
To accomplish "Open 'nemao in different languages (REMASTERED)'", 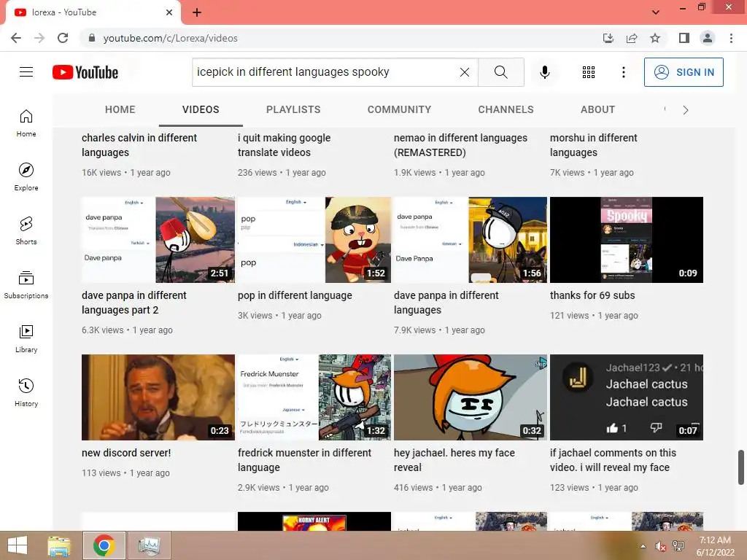I will pyautogui.click(x=461, y=145).
